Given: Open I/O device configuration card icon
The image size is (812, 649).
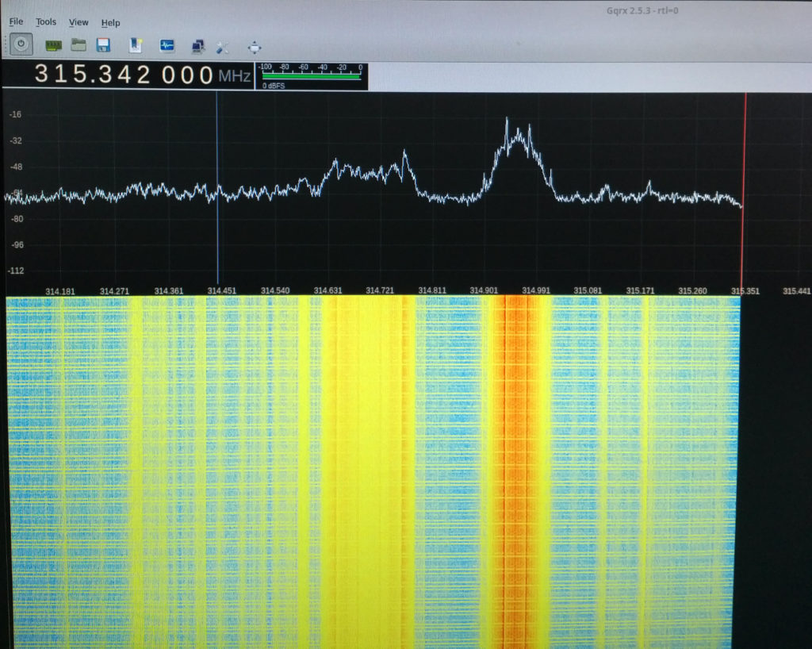Looking at the screenshot, I should pos(53,45).
